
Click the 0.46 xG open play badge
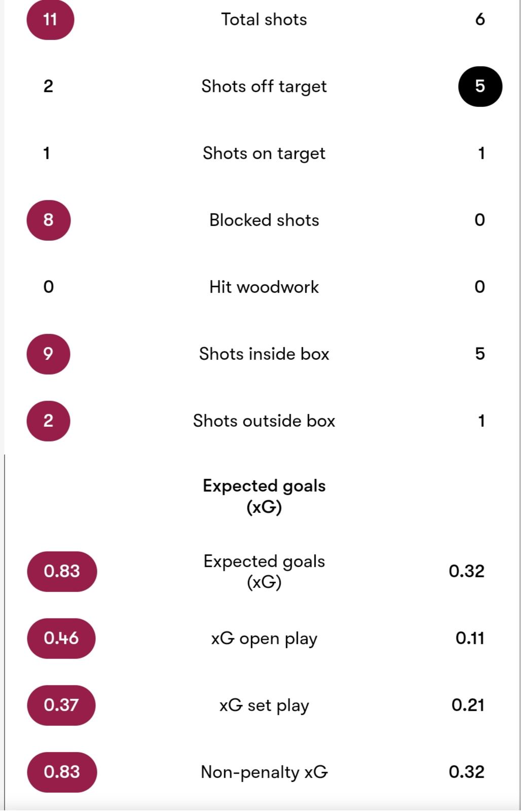click(61, 638)
